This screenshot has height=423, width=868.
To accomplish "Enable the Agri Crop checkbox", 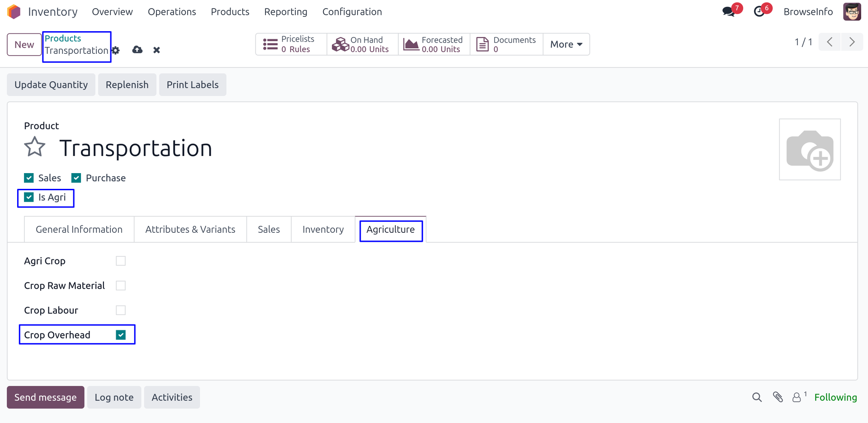I will (x=121, y=261).
